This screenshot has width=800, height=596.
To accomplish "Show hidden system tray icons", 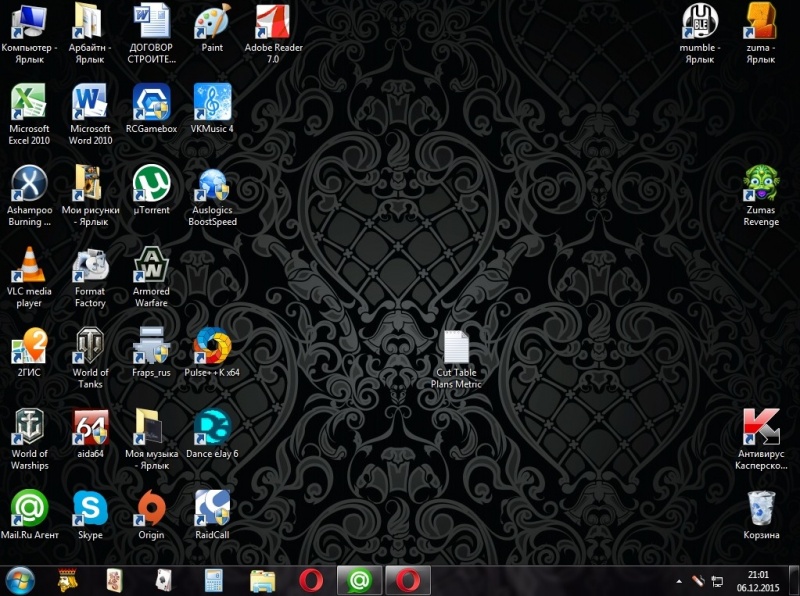I will [679, 580].
